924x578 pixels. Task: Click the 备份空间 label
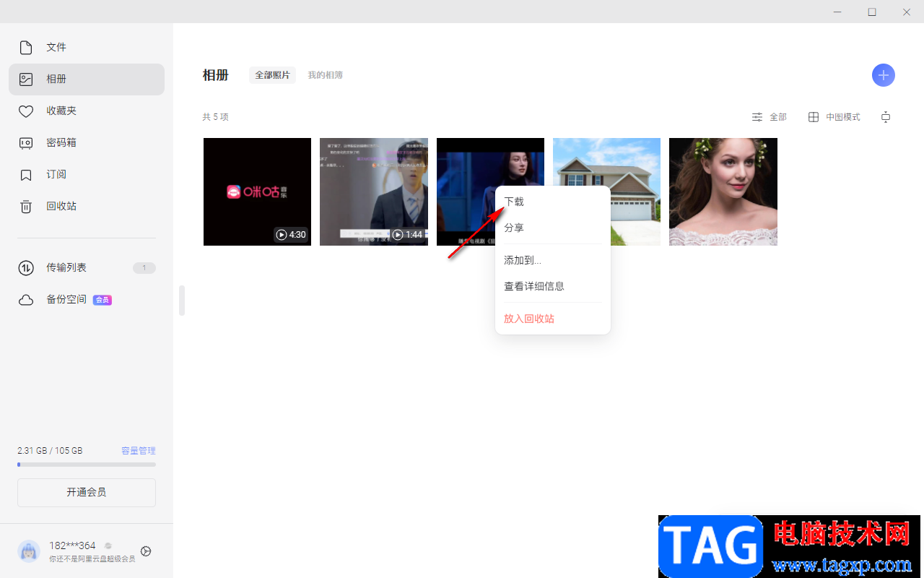point(66,300)
